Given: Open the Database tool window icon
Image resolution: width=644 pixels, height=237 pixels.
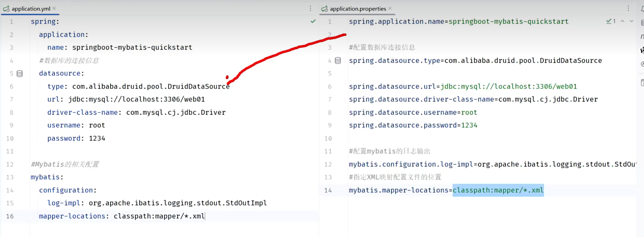Looking at the screenshot, I should coord(642,23).
